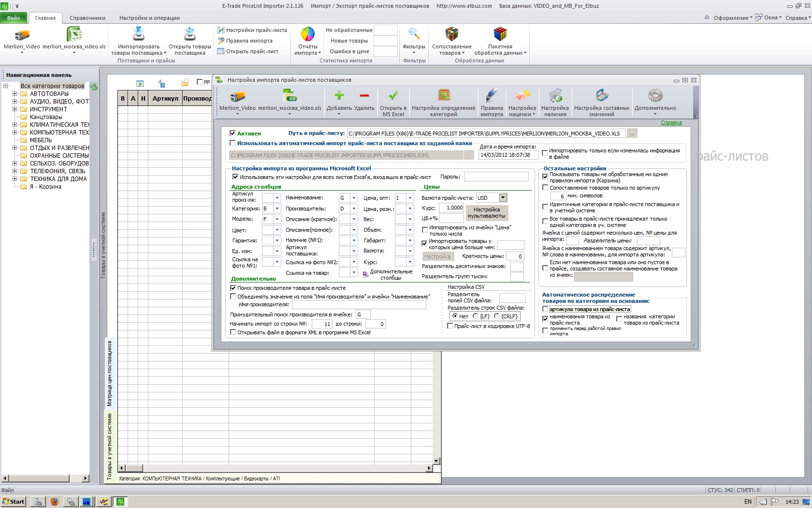Toggle Сопоставление товаров только по артикулу

click(545, 188)
